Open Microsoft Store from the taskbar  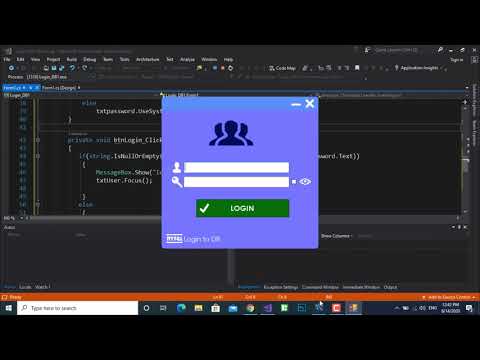(x=216, y=308)
